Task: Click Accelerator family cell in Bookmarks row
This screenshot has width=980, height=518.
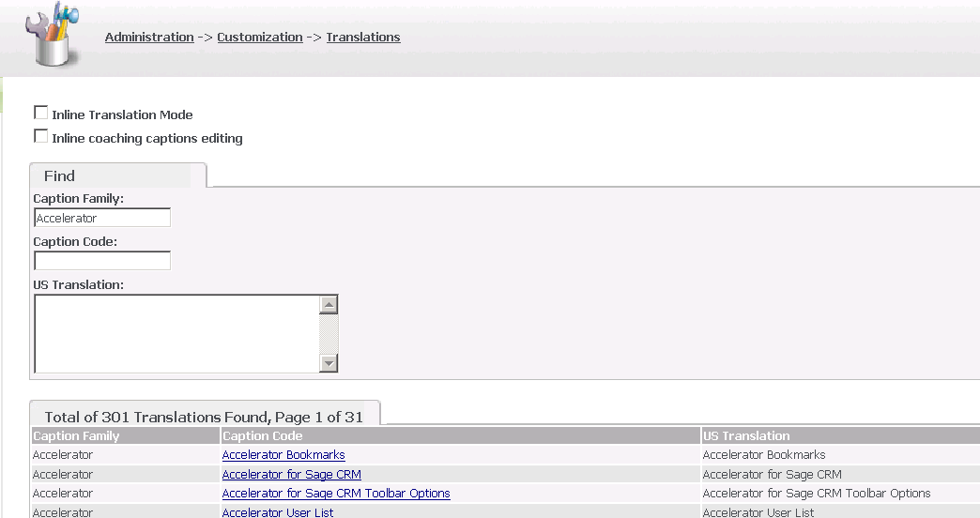Action: [126, 455]
